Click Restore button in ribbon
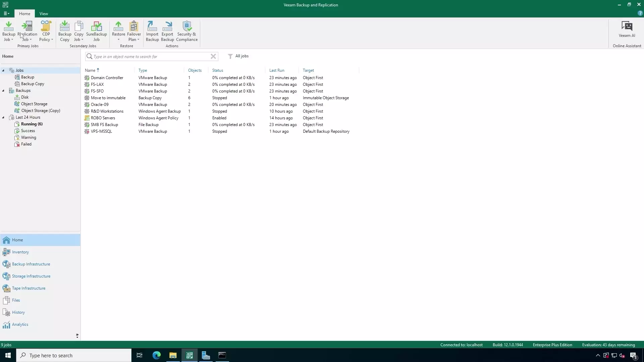The height and width of the screenshot is (362, 644). coord(118,31)
